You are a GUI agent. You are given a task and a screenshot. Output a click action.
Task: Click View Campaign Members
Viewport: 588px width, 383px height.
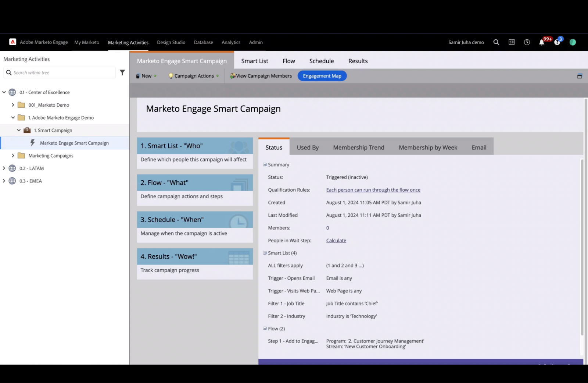pyautogui.click(x=261, y=76)
